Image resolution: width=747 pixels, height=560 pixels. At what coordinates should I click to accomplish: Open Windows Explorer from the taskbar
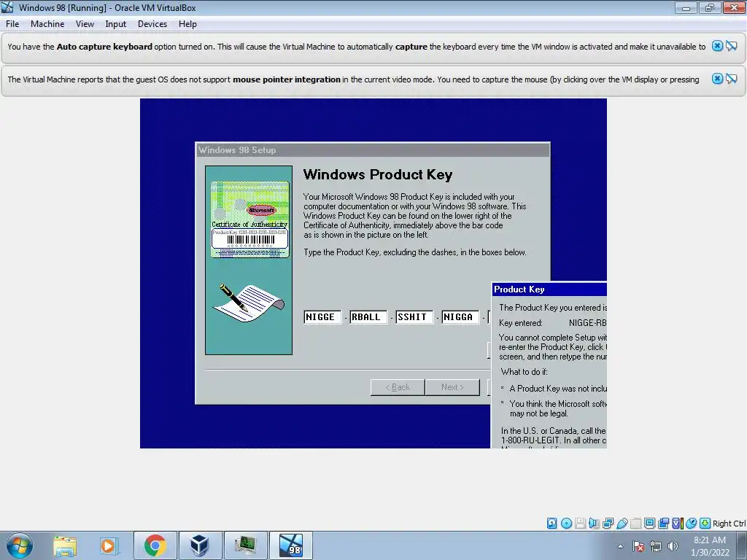(65, 545)
